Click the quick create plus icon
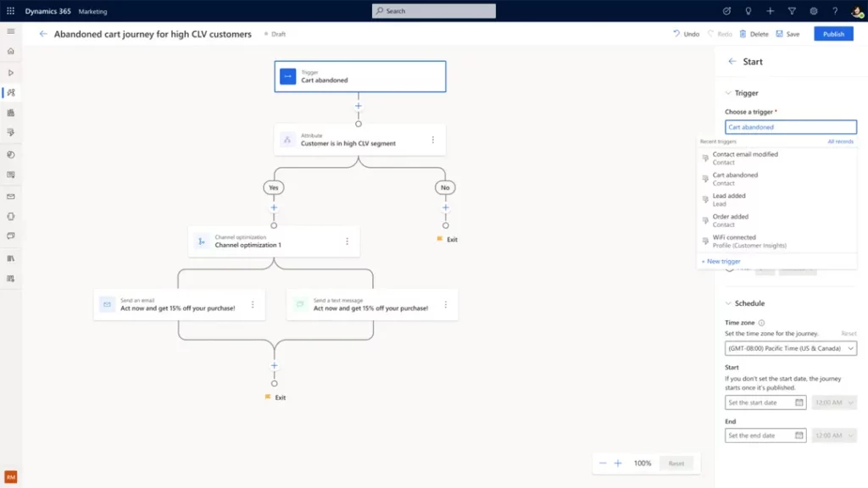 (x=769, y=11)
